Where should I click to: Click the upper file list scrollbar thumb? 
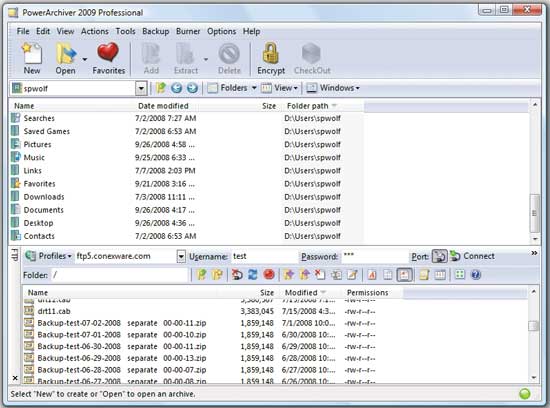[x=534, y=213]
